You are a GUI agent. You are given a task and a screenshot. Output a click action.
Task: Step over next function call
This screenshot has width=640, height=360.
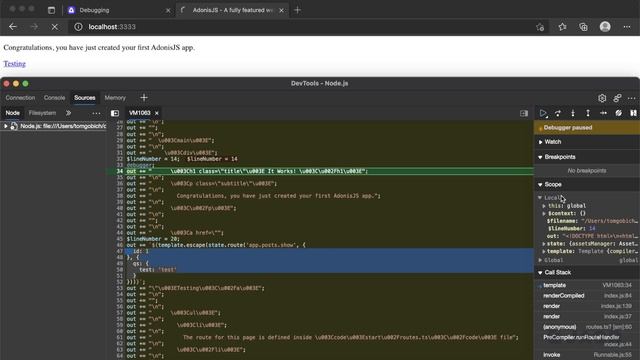click(558, 113)
